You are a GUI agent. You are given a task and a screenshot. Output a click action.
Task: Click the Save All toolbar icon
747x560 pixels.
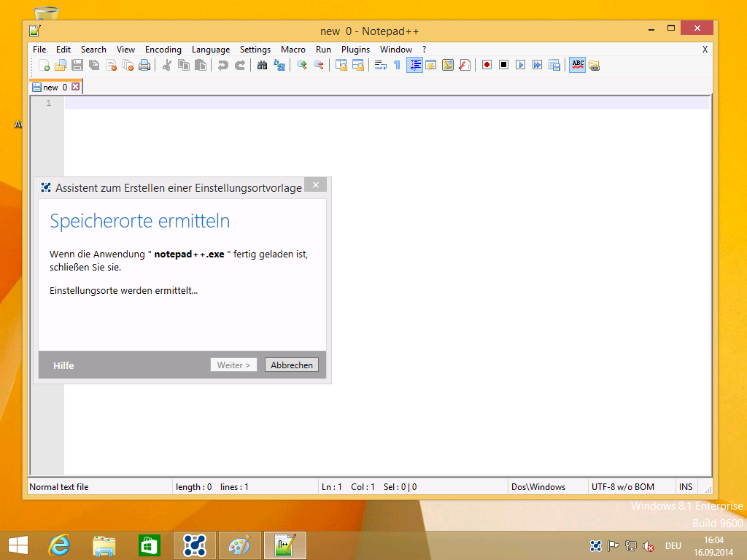click(x=94, y=65)
